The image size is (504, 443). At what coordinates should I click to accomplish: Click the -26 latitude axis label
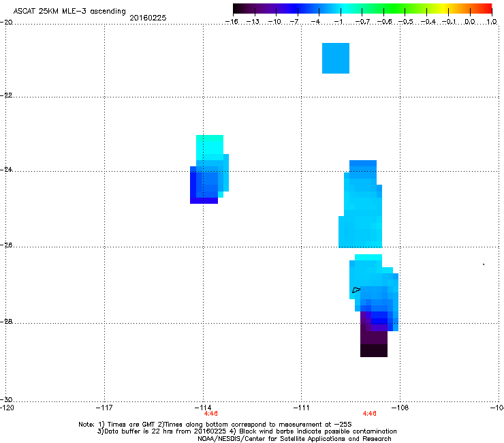7,245
